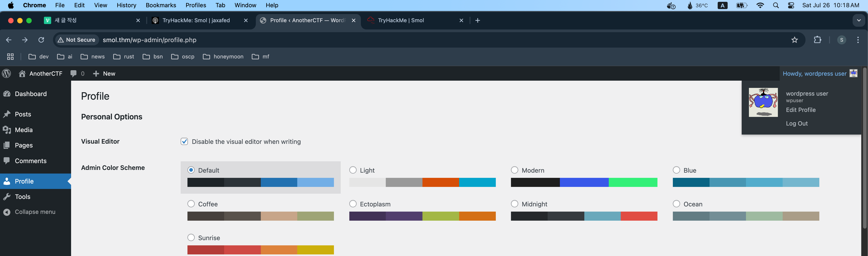Open the comments bubble icon in admin bar
The width and height of the screenshot is (868, 256).
73,74
